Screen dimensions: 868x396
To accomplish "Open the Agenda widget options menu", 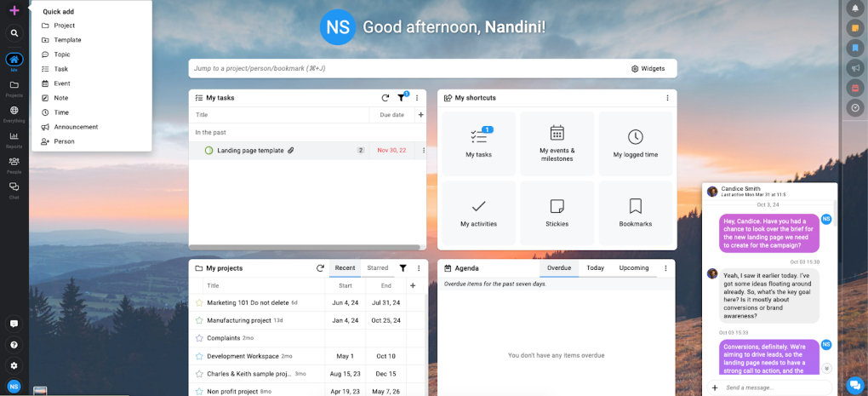I will pos(666,268).
